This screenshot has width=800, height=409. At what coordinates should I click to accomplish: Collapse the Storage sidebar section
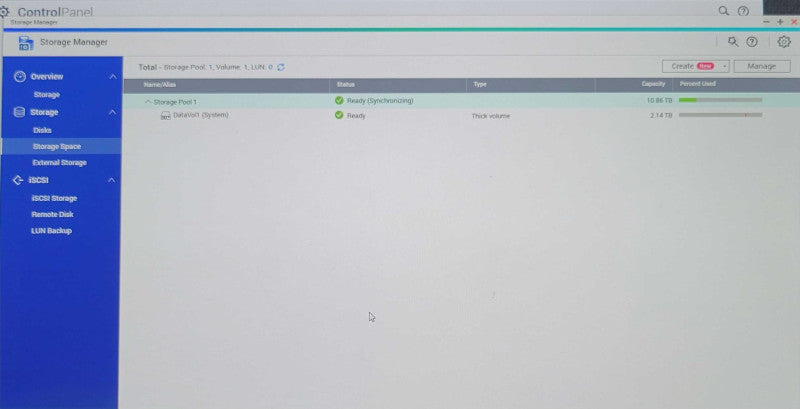112,112
